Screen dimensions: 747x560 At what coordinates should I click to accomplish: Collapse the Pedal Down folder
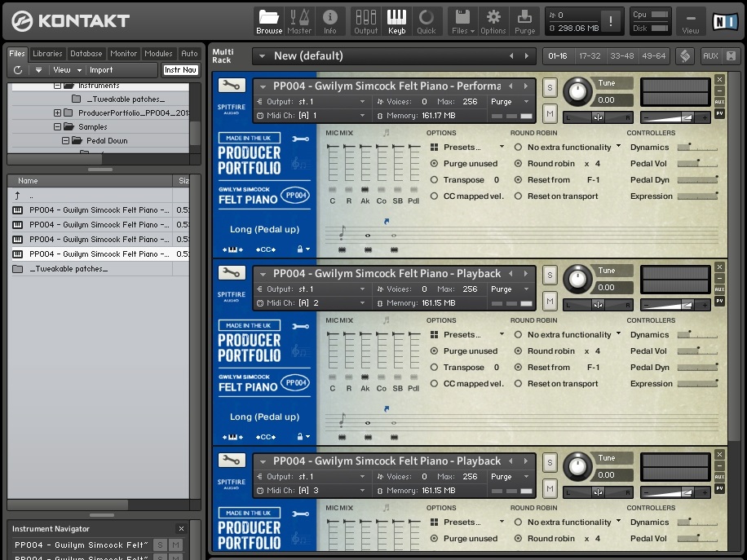65,140
